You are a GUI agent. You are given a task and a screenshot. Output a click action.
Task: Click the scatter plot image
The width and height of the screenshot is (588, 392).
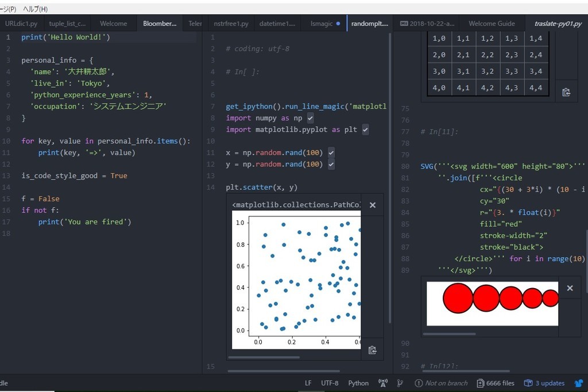(296, 280)
